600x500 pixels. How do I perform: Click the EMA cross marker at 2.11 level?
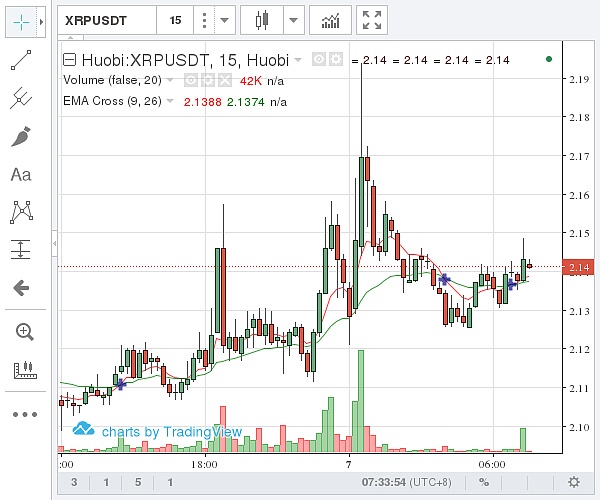point(121,384)
